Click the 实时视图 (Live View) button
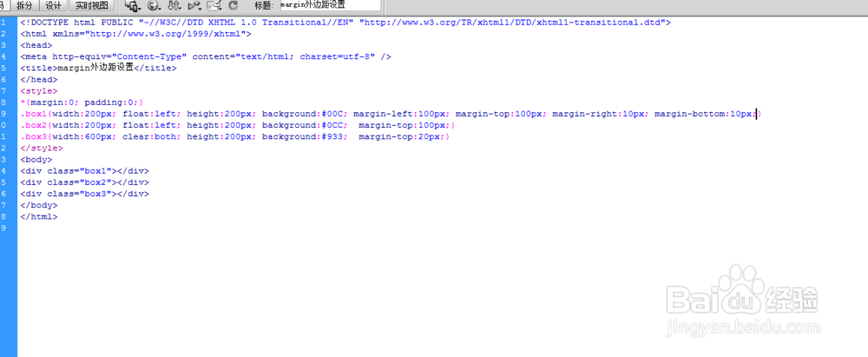Viewport: 868px width, 357px height. tap(92, 5)
